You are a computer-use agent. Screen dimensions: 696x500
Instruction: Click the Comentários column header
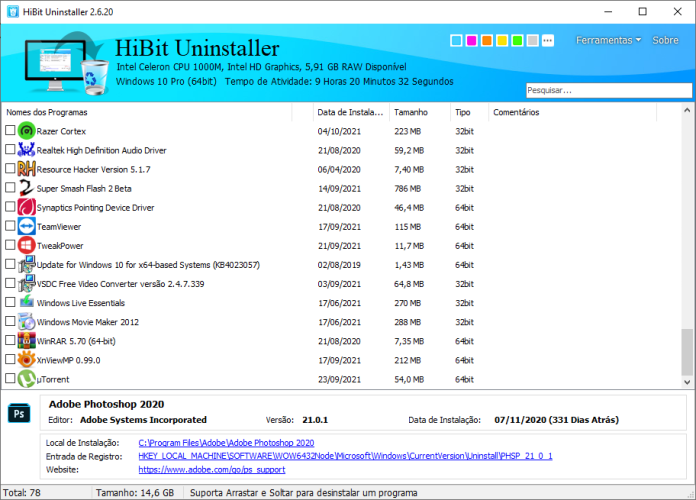(572, 112)
